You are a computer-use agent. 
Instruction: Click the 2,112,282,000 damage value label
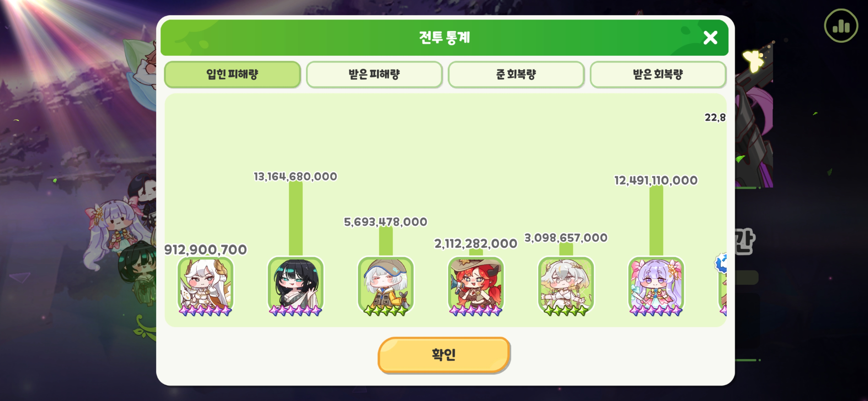tap(475, 243)
